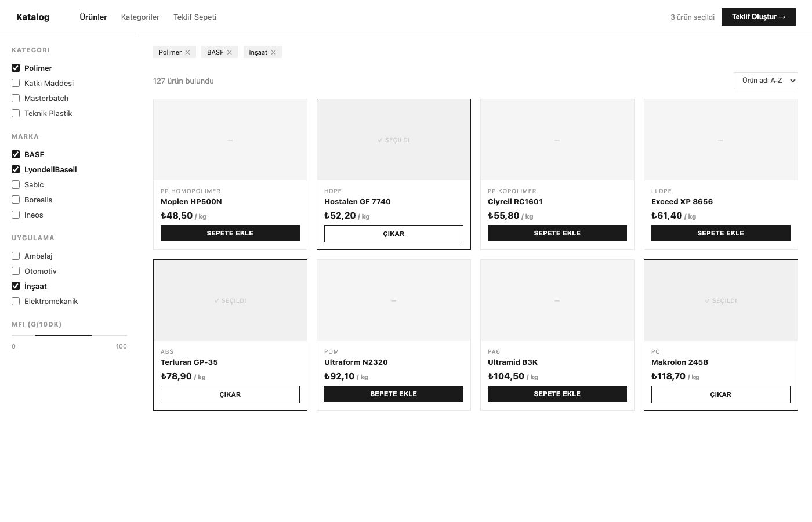Tick the Teknik Plastik checkbox

[16, 113]
